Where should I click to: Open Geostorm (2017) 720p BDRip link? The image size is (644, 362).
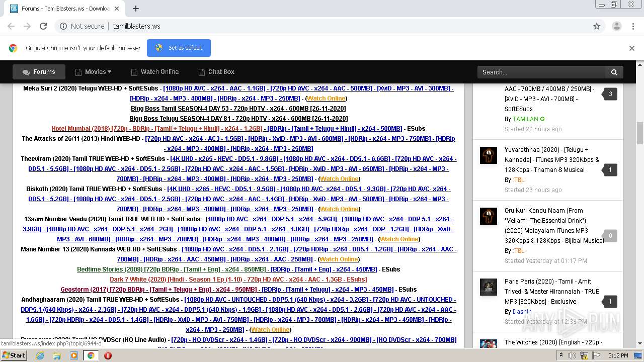click(x=159, y=290)
